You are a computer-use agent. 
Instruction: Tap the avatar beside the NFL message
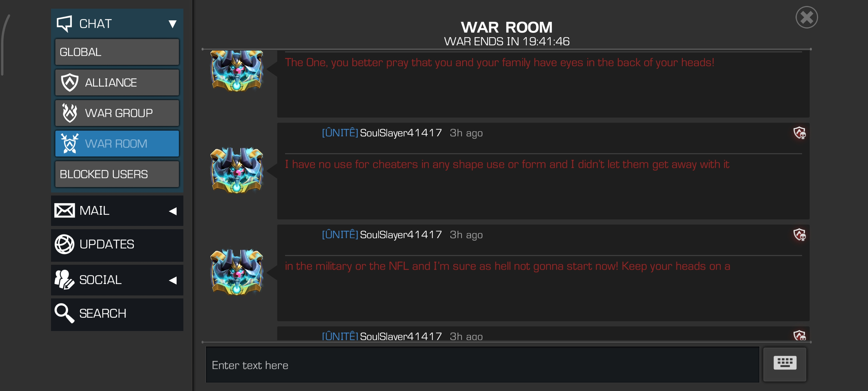pos(237,272)
